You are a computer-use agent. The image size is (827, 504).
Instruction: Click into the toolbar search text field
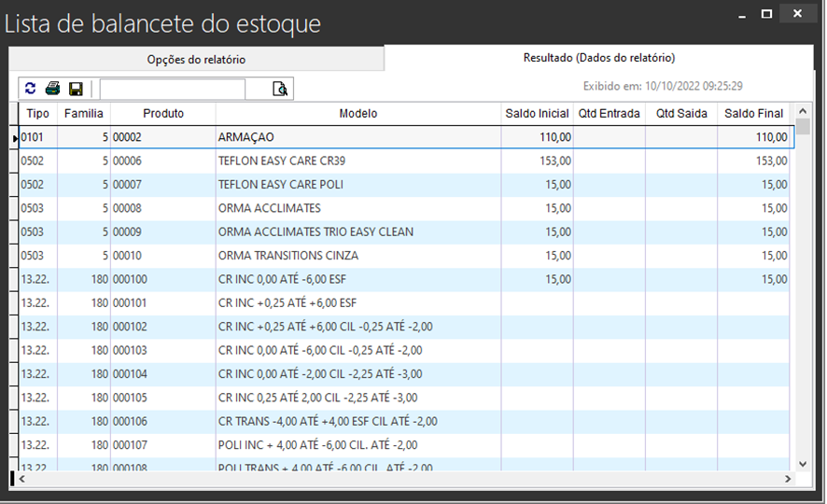(173, 89)
